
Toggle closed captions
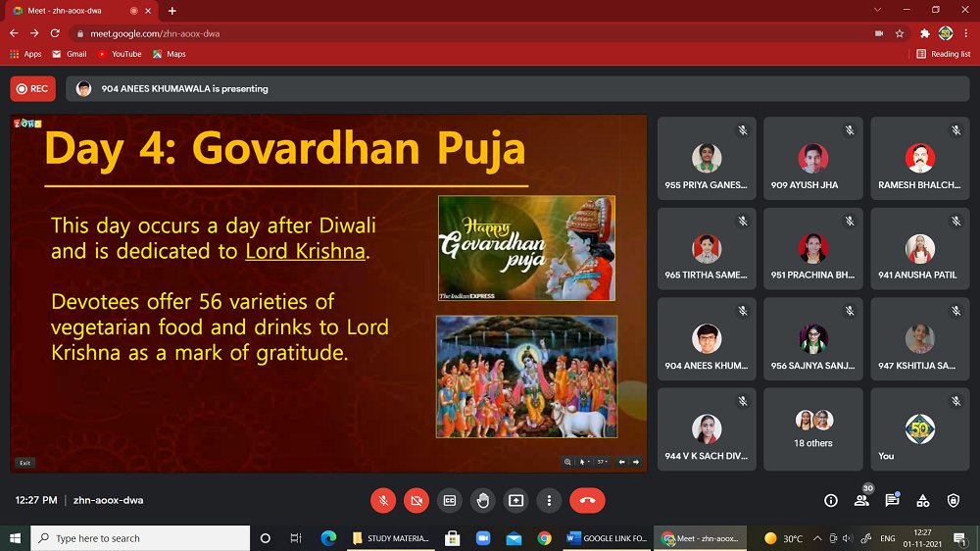click(450, 500)
